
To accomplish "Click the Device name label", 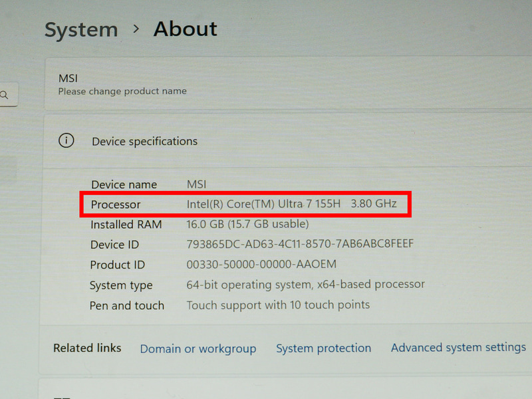I will pos(124,185).
